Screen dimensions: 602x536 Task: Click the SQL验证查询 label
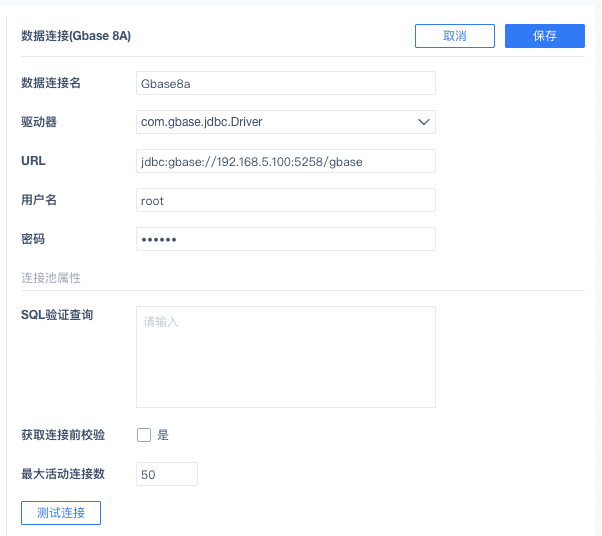click(x=57, y=315)
